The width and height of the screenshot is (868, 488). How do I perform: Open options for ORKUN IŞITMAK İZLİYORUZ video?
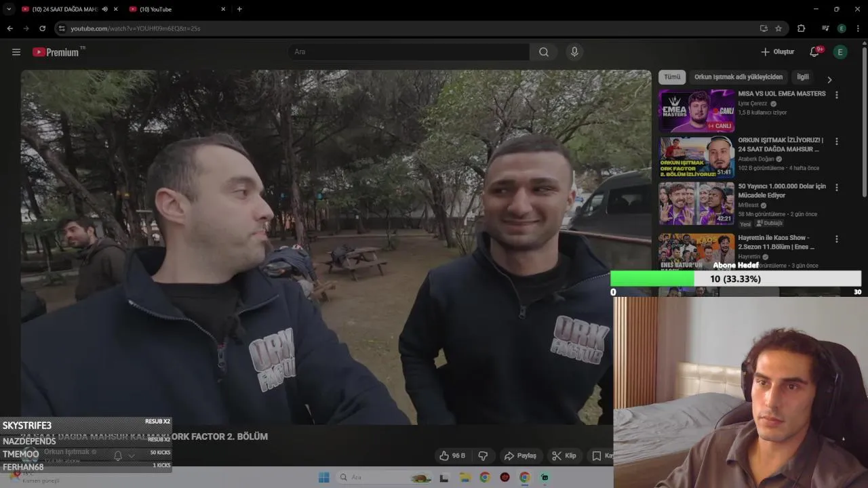(x=836, y=142)
